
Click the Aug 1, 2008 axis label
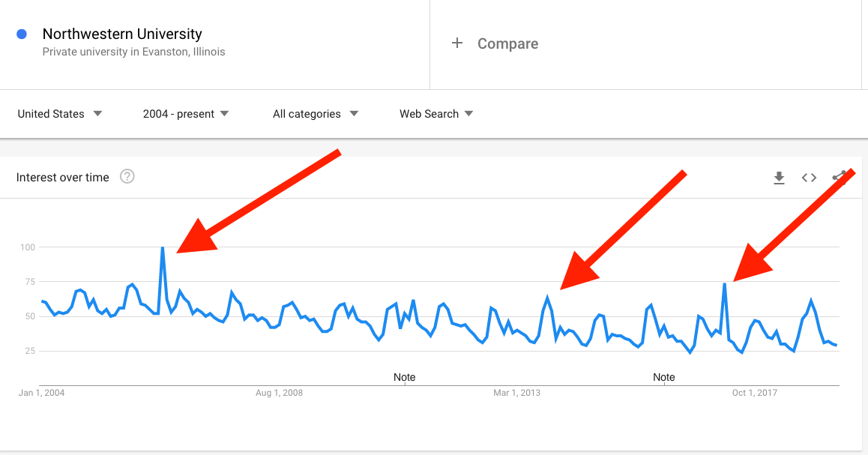[279, 393]
